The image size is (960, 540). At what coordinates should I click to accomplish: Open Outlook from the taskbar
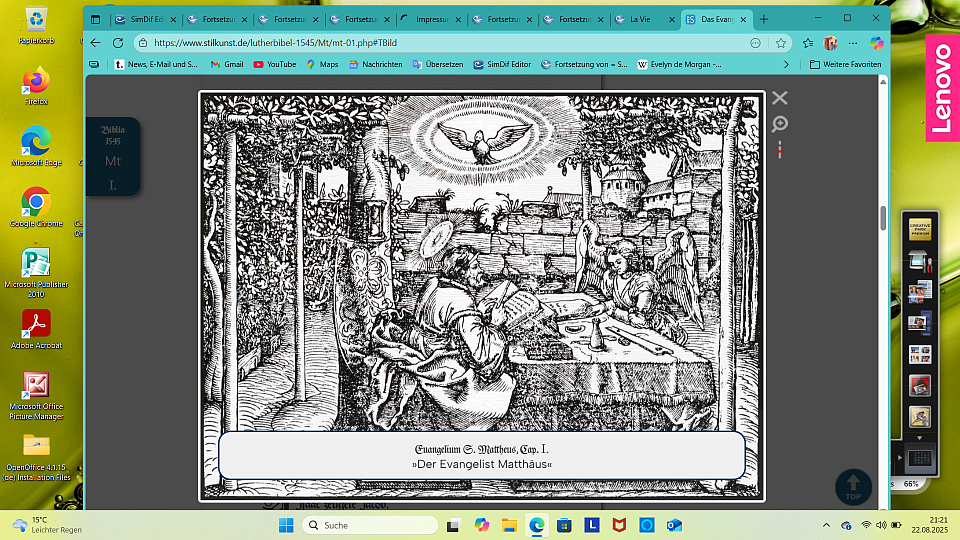674,525
